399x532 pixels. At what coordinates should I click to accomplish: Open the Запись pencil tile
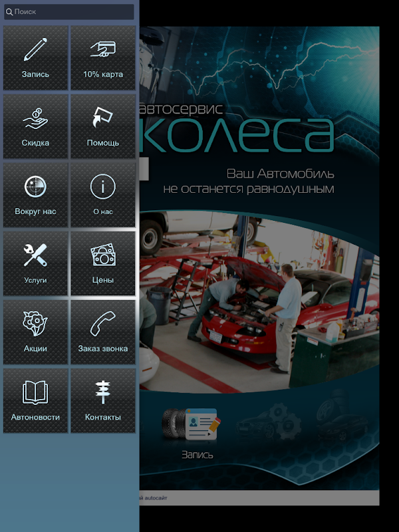(36, 58)
